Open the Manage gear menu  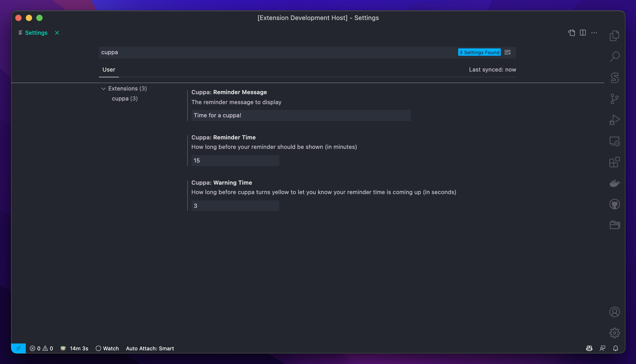click(614, 333)
